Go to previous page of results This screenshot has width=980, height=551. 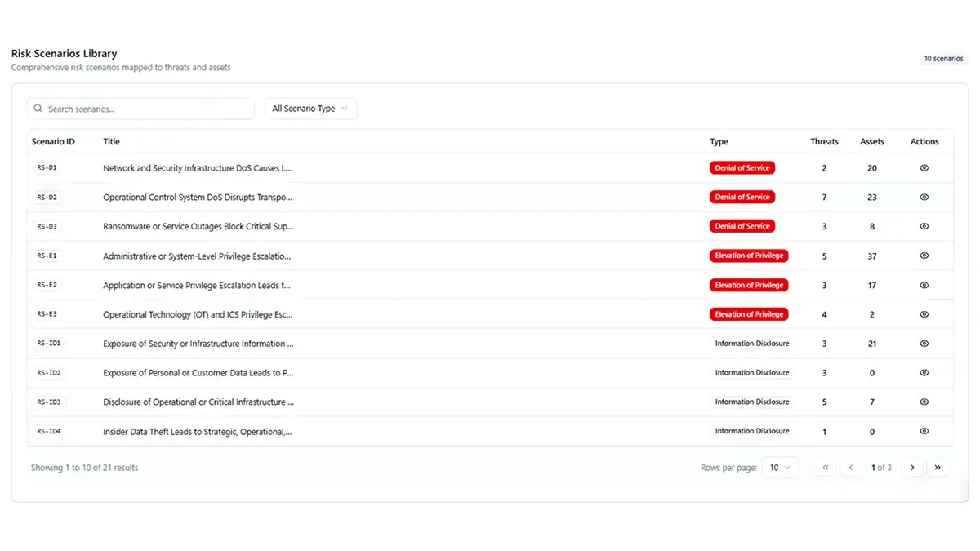pos(851,468)
